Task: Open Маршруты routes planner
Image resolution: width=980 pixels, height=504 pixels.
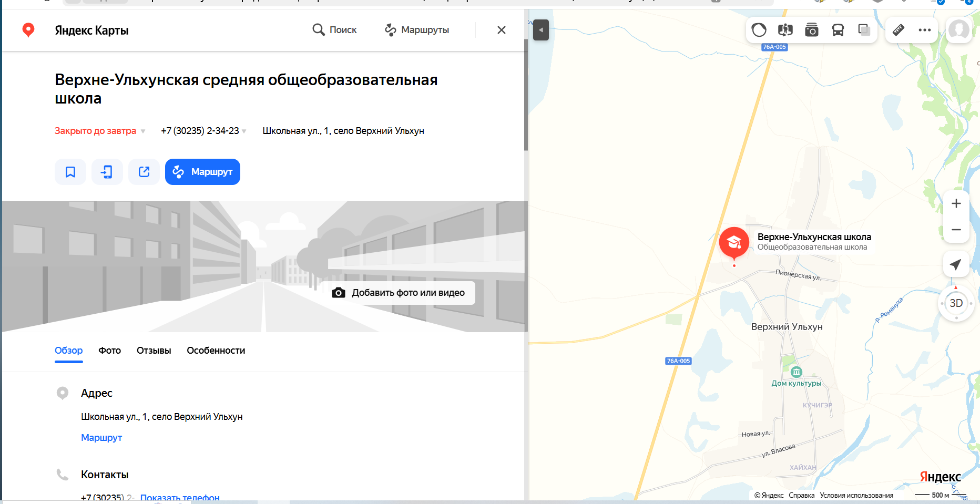Action: 417,30
